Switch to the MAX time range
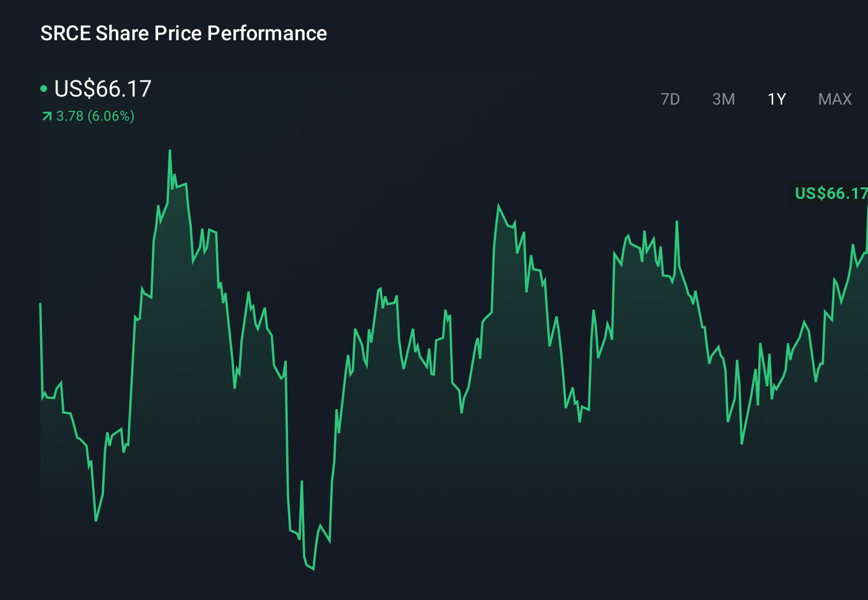 pyautogui.click(x=834, y=99)
